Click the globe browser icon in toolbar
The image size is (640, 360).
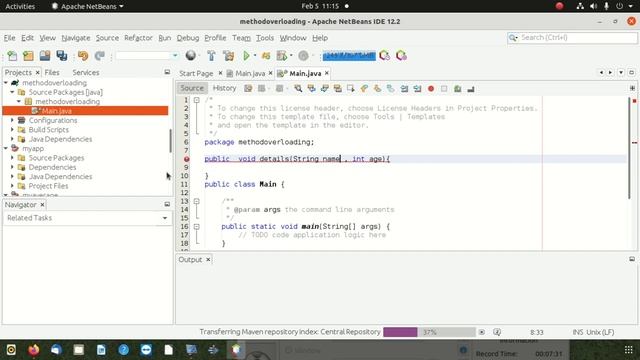pos(191,55)
